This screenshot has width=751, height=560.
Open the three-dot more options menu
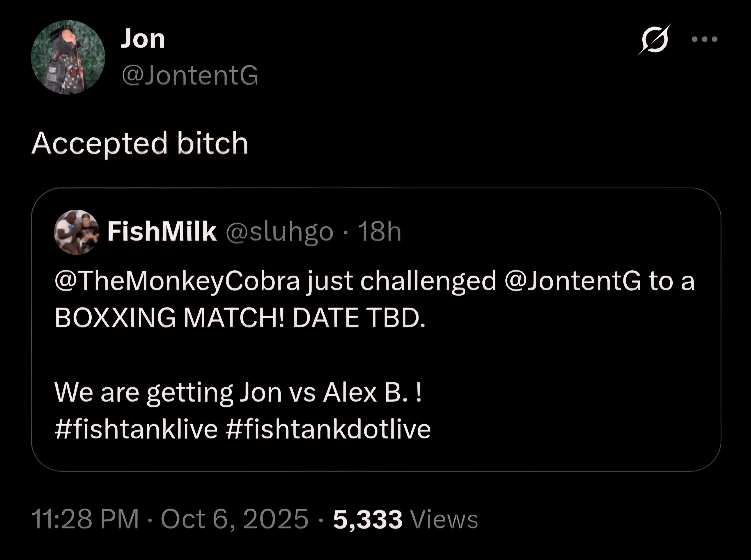(x=705, y=39)
